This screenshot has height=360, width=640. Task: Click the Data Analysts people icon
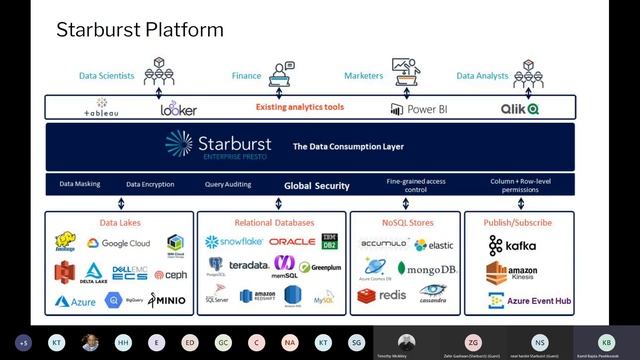(528, 73)
